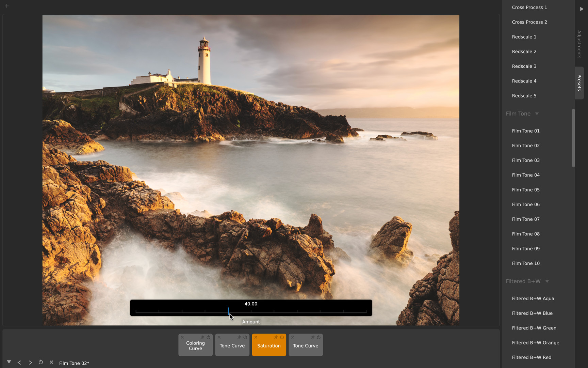Collapse the Film Tone preset group
The image size is (588, 368).
point(537,114)
